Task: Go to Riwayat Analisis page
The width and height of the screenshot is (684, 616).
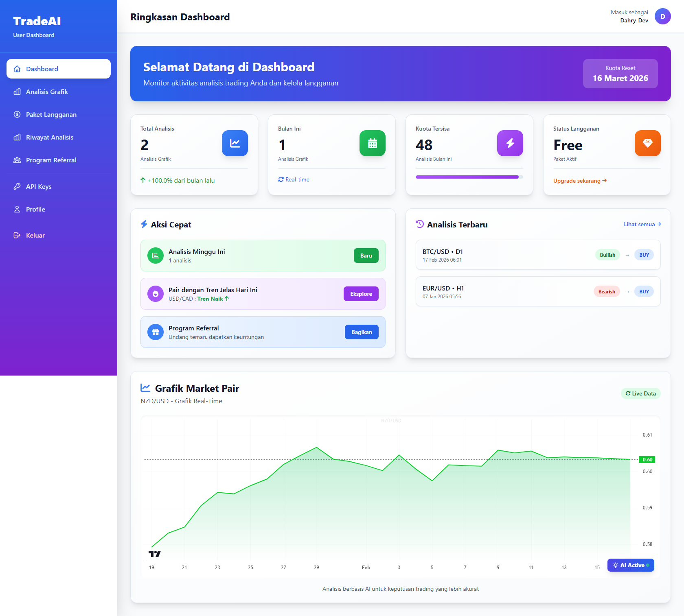Action: (50, 138)
